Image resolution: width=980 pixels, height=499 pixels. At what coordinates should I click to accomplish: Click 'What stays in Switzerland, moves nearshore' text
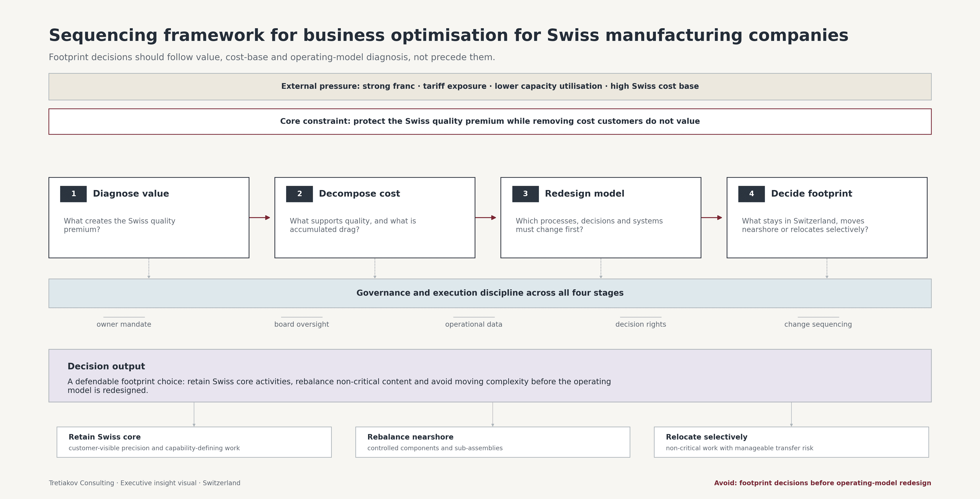click(805, 225)
